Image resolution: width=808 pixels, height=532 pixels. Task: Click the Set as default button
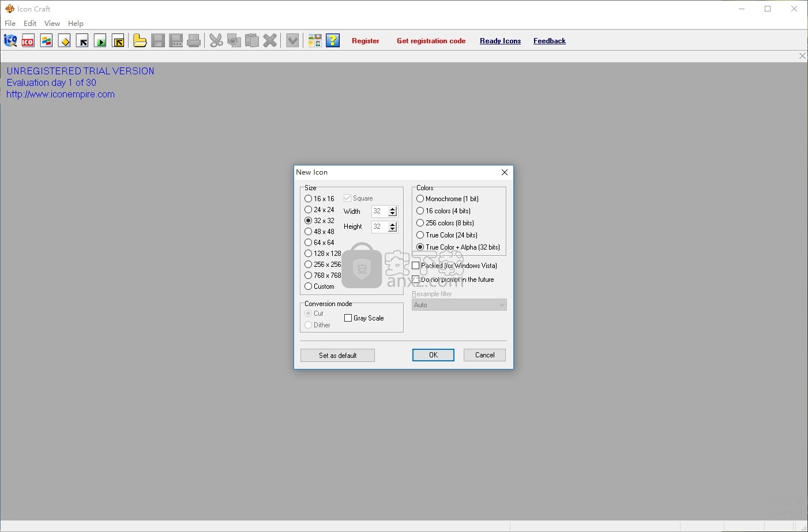point(337,356)
